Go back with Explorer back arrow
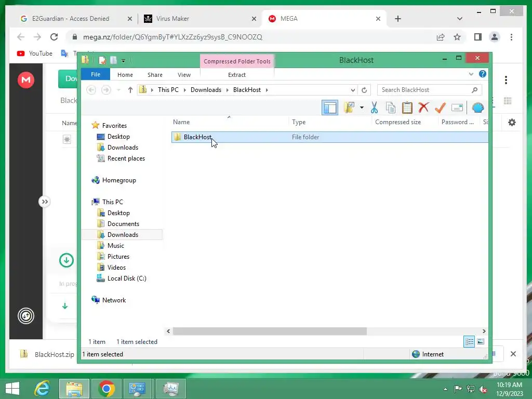The width and height of the screenshot is (532, 399). 91,90
